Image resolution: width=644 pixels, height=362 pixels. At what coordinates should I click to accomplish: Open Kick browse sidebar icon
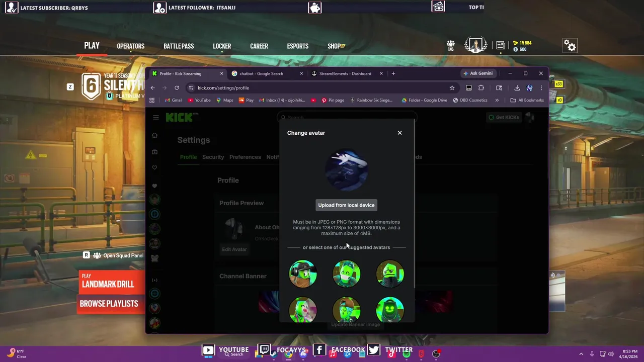coord(154,151)
